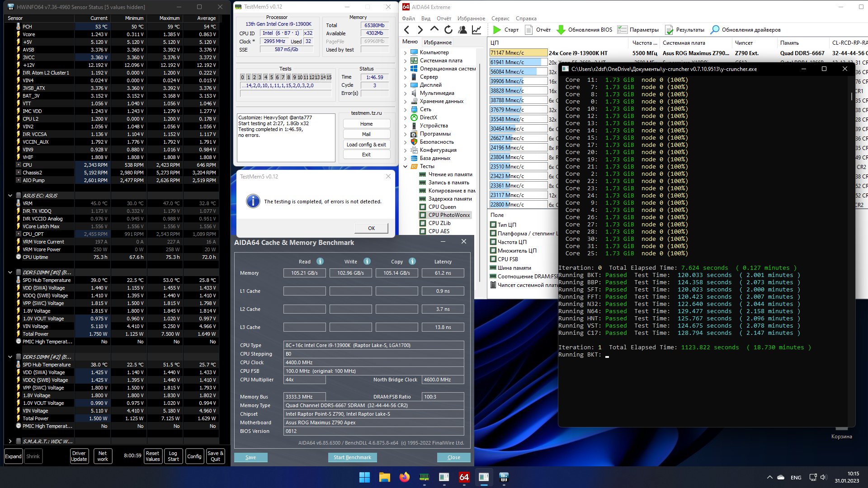Toggle the 'CPU FSB' field checkbox
The height and width of the screenshot is (488, 868).
[x=493, y=259]
